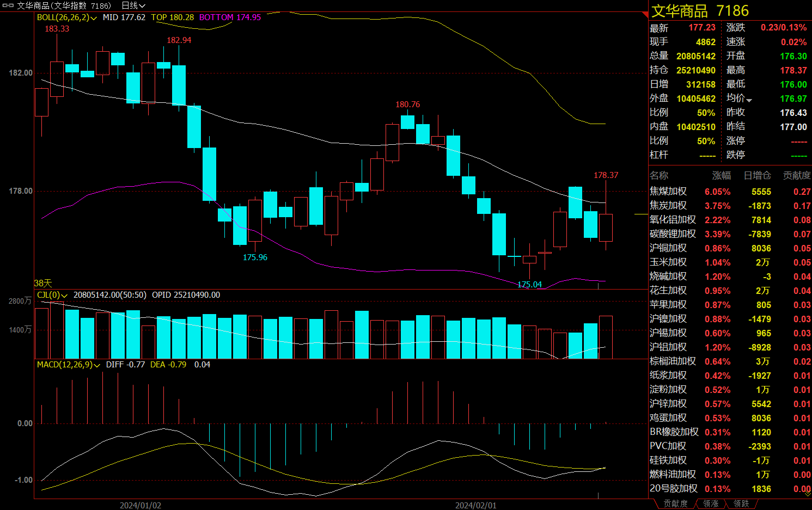
Task: Select the 沪铜加权 row
Action: (730, 248)
